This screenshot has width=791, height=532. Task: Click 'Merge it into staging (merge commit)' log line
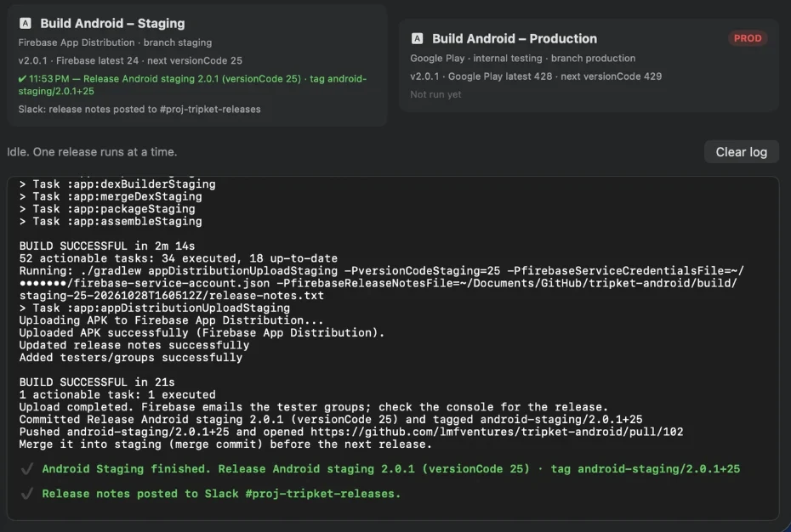225,444
